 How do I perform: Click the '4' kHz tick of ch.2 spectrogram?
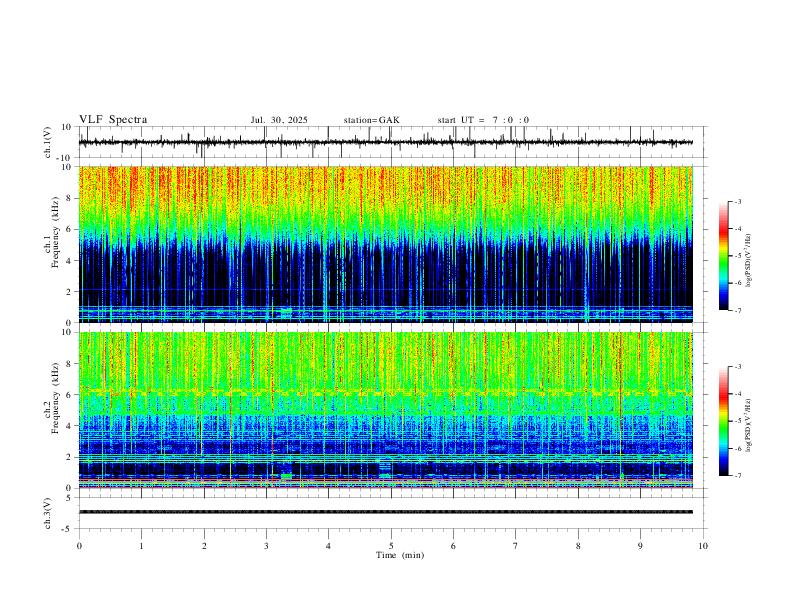(70, 426)
